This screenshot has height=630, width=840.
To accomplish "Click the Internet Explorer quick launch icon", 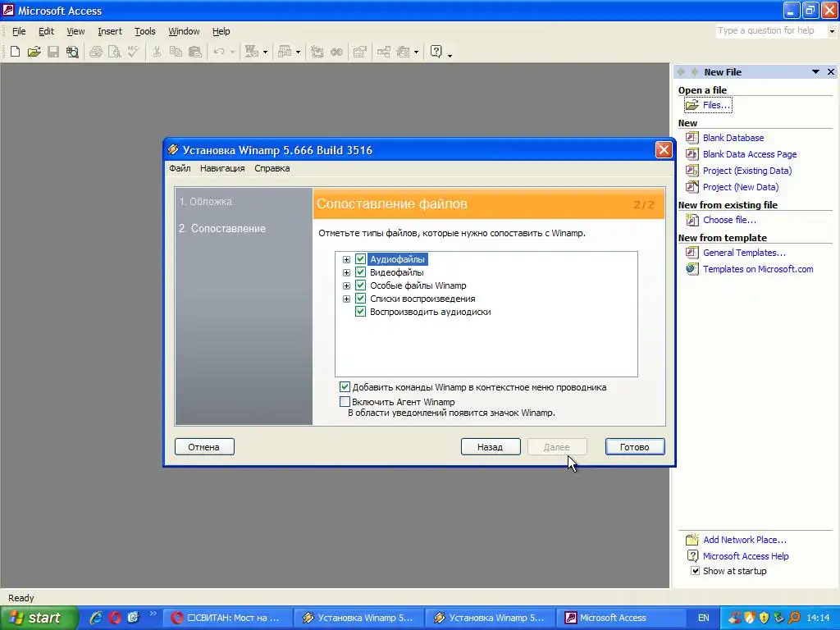I will pos(97,618).
